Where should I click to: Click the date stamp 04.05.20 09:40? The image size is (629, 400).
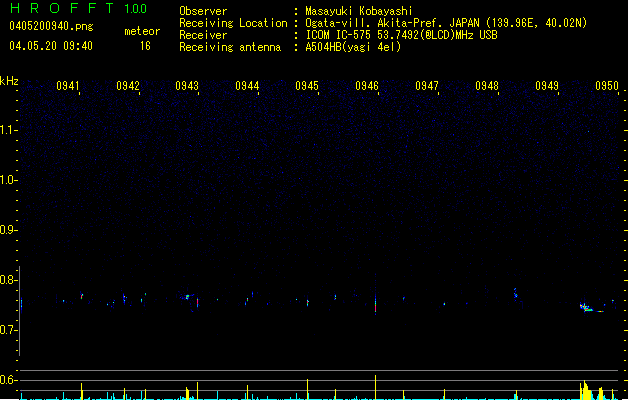[x=51, y=46]
